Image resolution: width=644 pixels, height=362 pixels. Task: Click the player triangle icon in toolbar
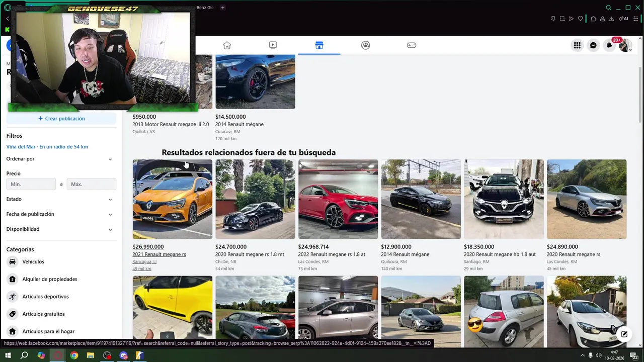pos(571,19)
